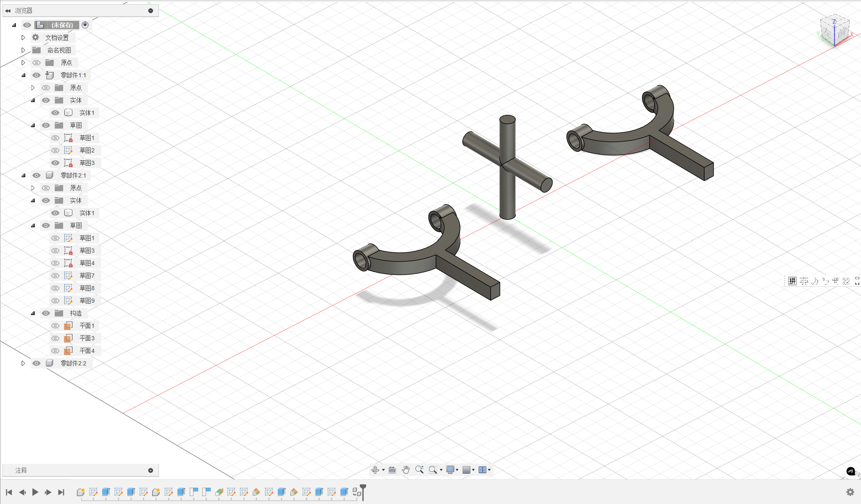Show sketch 草图9
Image resolution: width=861 pixels, height=504 pixels.
55,301
